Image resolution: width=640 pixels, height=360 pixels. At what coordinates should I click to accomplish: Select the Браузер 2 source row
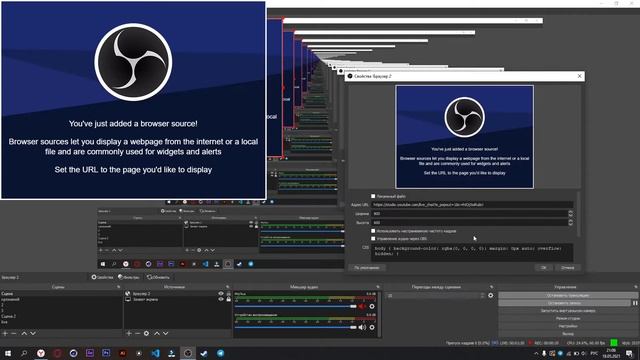(177, 293)
